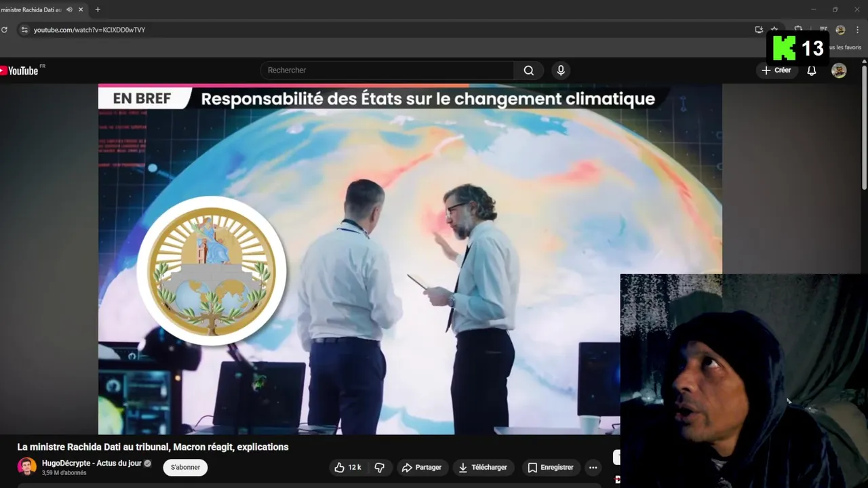
Task: Open the HugoDécrypte - Actus du jour channel
Action: coord(92,464)
